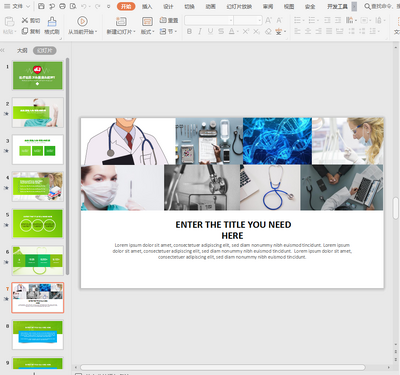This screenshot has width=400, height=375.
Task: Click the Print icon in quick access toolbar
Action: coord(62,6)
